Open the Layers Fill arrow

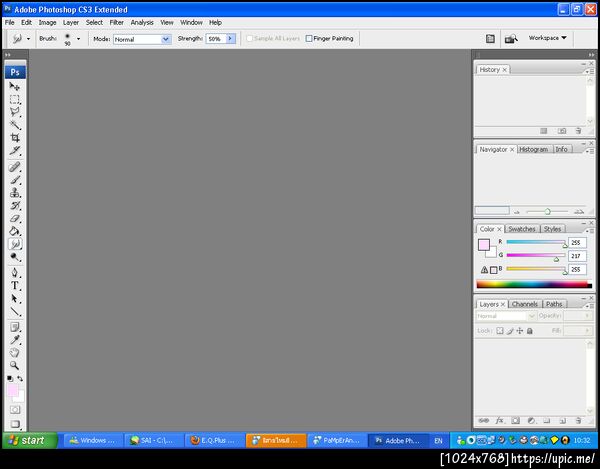point(587,331)
